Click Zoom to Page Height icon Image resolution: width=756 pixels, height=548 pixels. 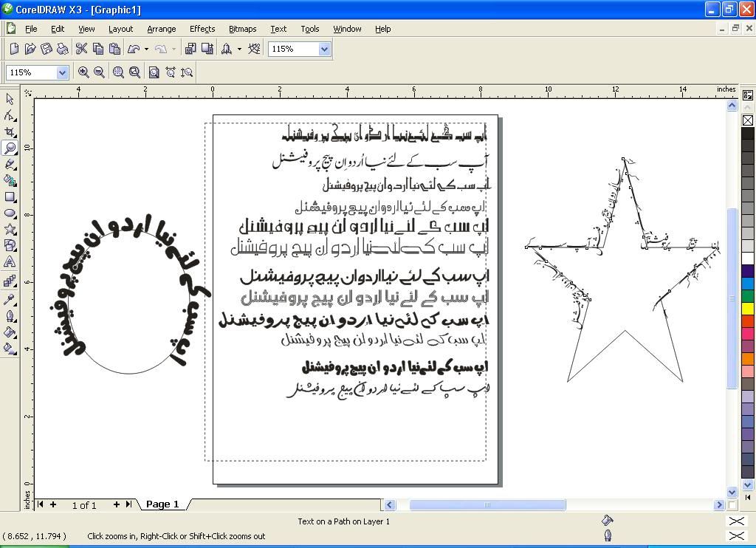(187, 72)
